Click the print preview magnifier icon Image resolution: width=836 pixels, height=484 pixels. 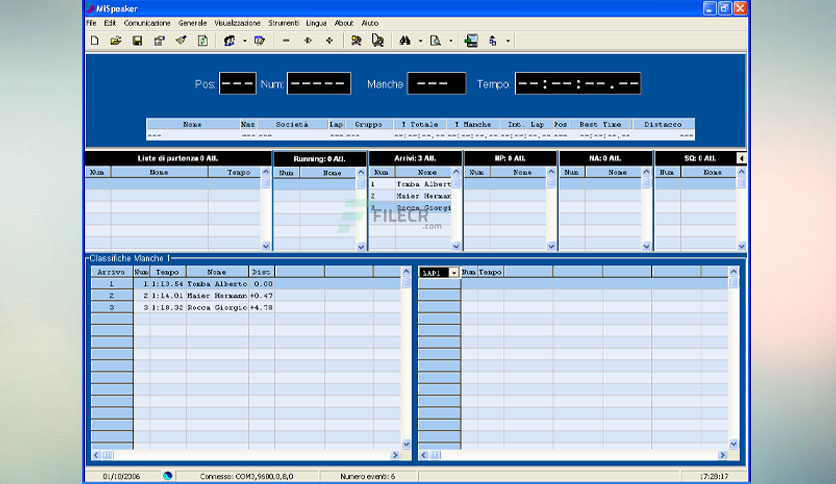click(x=436, y=41)
